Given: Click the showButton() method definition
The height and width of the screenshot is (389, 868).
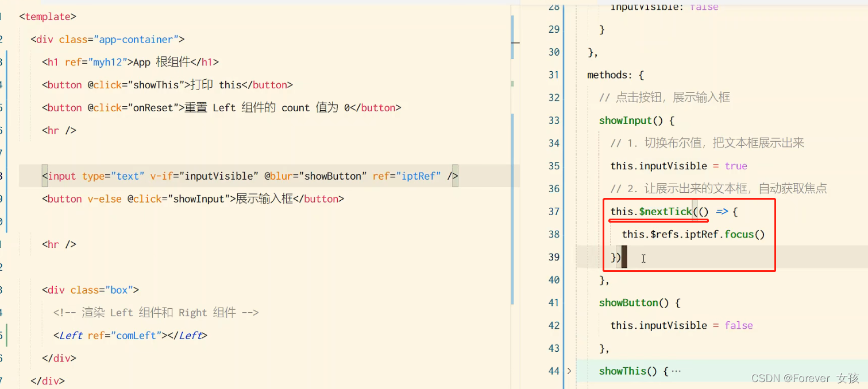Looking at the screenshot, I should 628,302.
